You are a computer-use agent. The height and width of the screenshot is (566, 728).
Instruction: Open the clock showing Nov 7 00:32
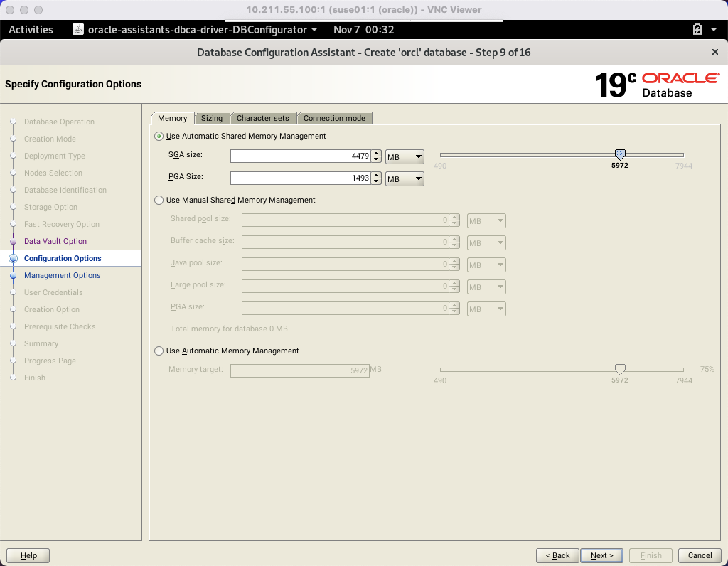pos(363,30)
